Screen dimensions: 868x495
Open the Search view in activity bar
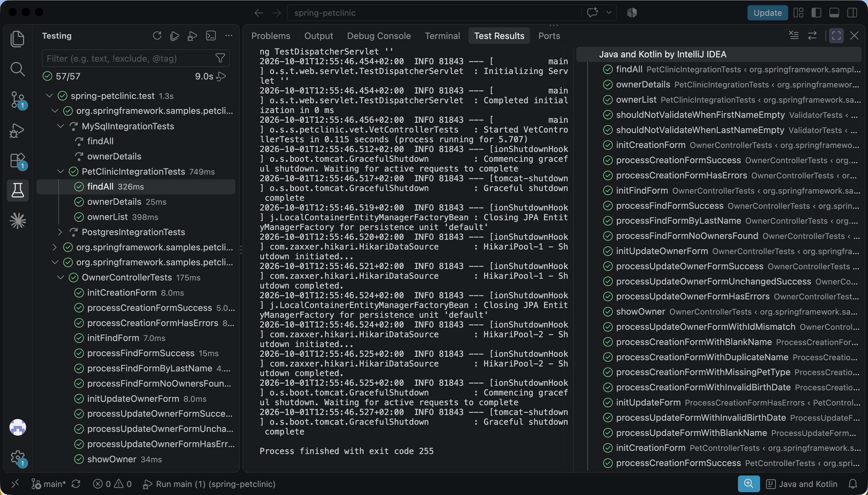17,69
